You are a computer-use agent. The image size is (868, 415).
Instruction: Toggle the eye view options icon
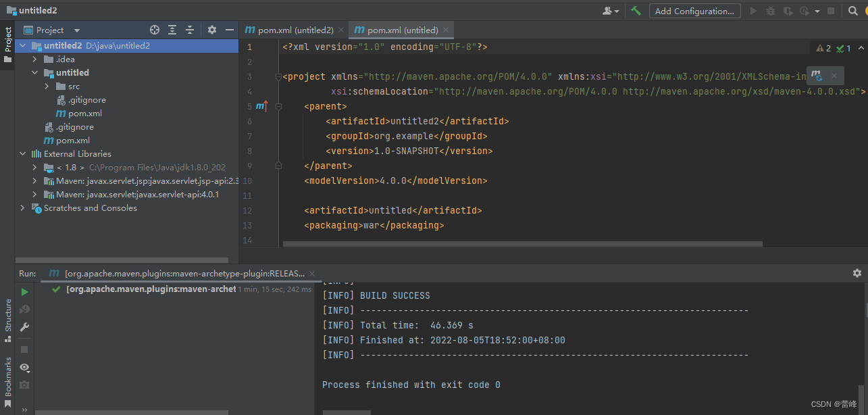tap(24, 367)
